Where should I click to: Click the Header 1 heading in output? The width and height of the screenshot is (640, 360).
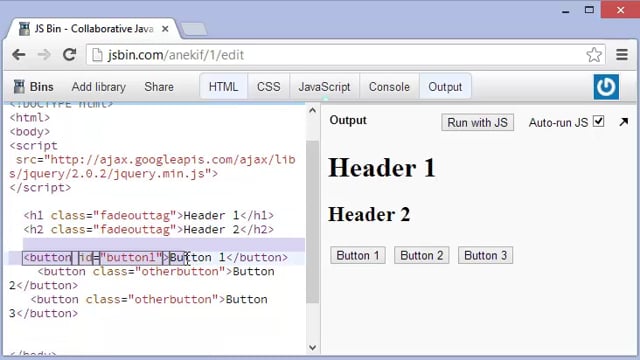382,167
